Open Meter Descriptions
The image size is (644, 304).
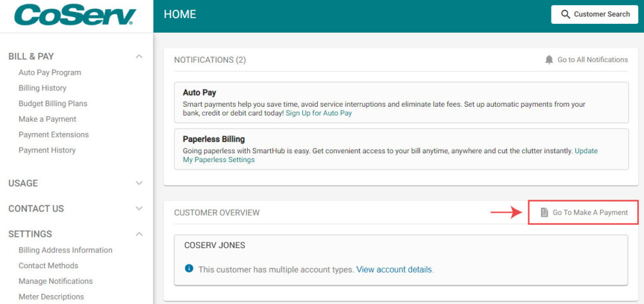pyautogui.click(x=51, y=296)
